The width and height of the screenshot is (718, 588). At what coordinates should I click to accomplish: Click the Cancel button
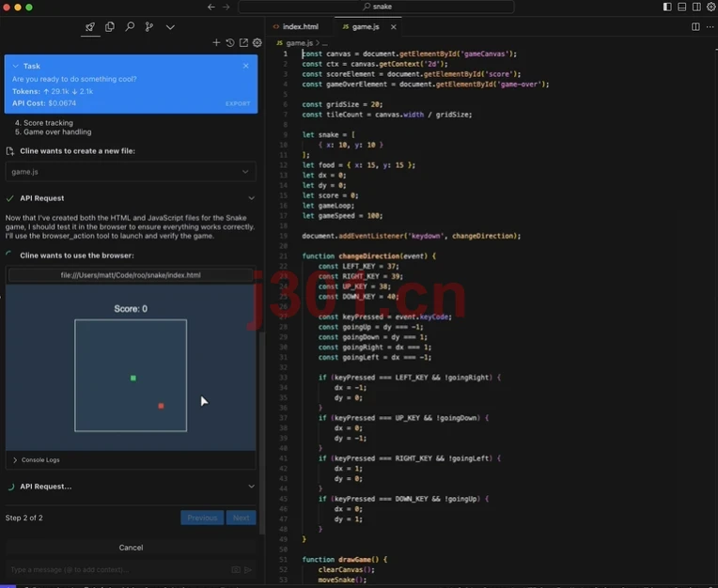[131, 548]
